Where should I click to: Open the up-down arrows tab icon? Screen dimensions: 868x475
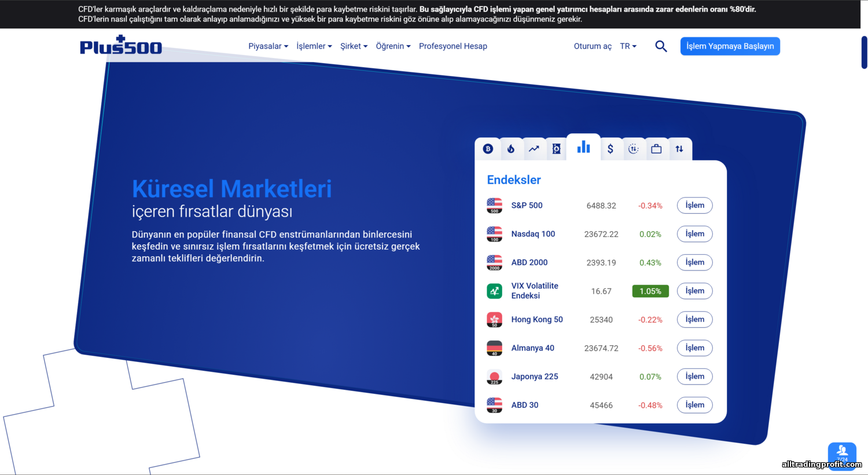point(679,149)
